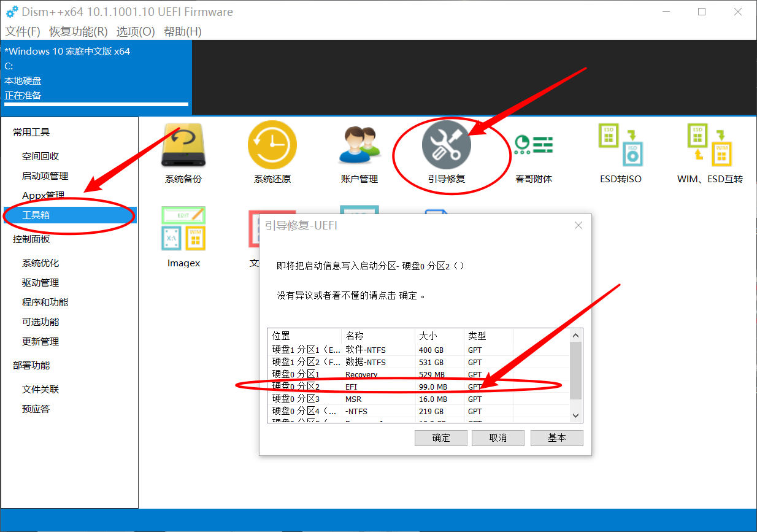
Task: Select Appx管理 in the sidebar
Action: (x=43, y=196)
